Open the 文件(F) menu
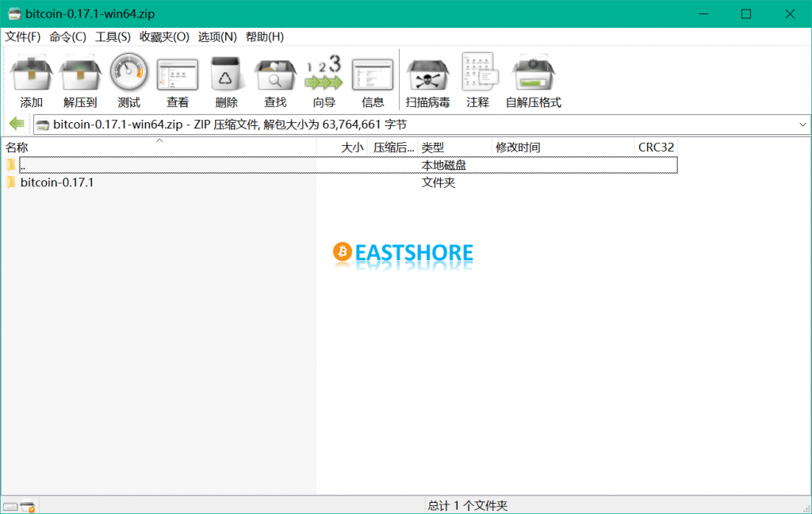 [23, 37]
